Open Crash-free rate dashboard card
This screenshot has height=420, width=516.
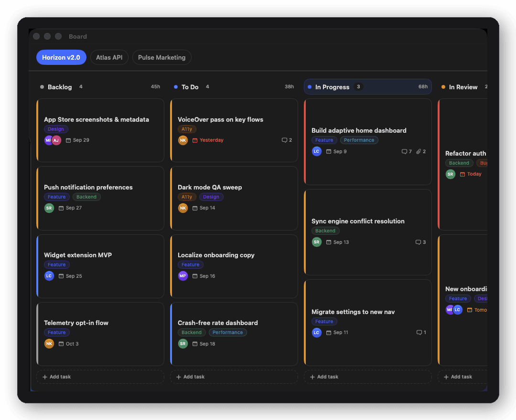click(x=234, y=334)
